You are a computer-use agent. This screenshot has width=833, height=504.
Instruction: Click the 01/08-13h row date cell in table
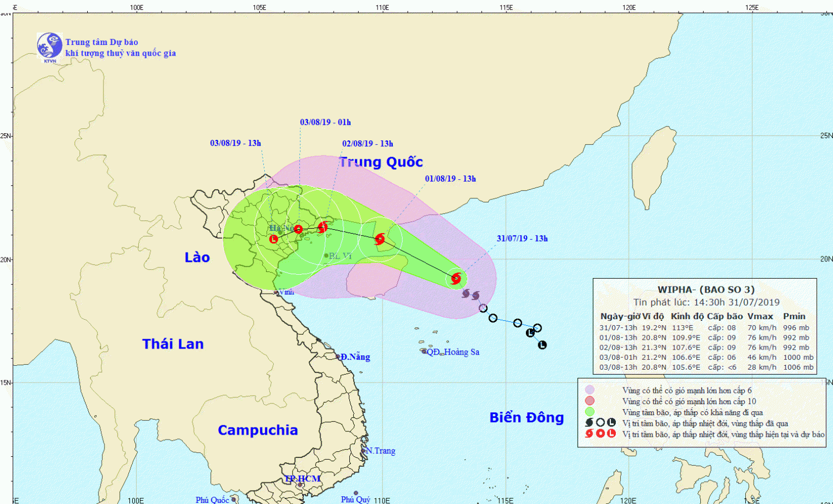coord(618,337)
